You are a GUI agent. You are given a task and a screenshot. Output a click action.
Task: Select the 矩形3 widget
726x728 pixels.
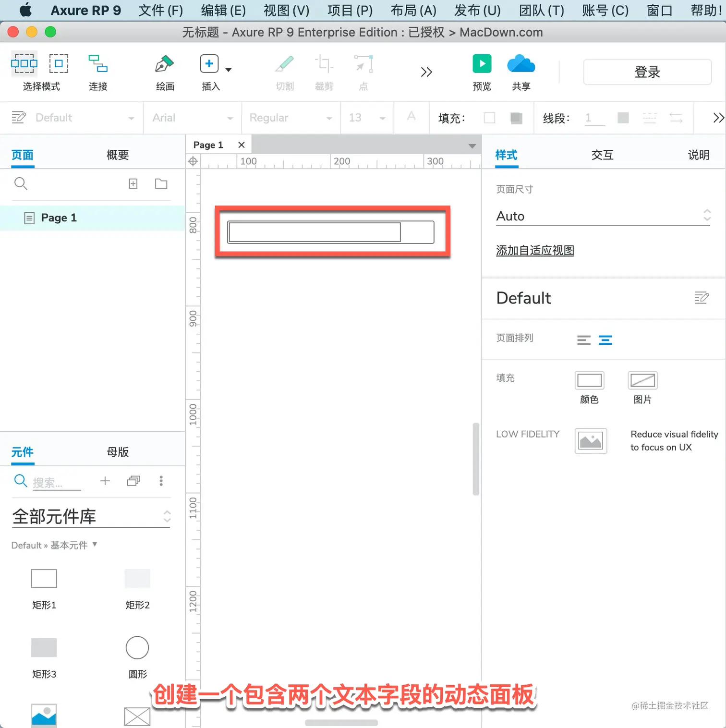pyautogui.click(x=44, y=647)
